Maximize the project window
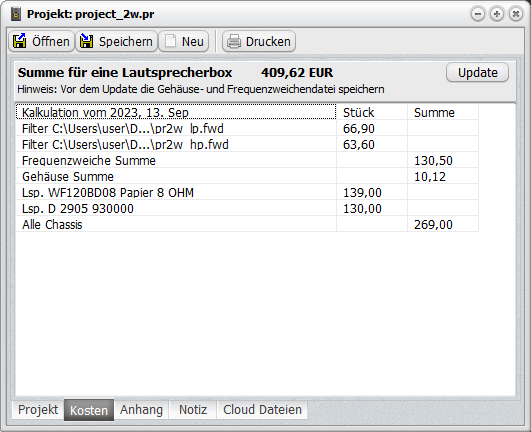 (x=497, y=14)
